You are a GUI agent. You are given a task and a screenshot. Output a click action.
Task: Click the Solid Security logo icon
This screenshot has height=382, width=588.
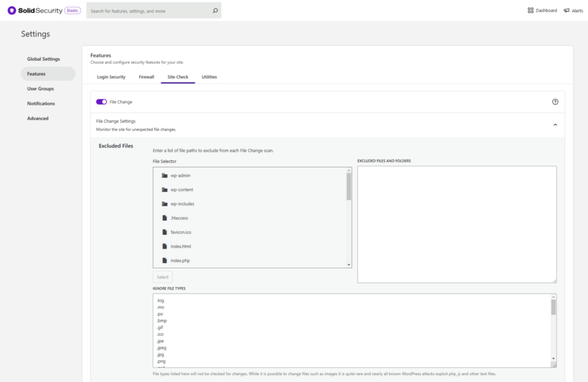(11, 10)
